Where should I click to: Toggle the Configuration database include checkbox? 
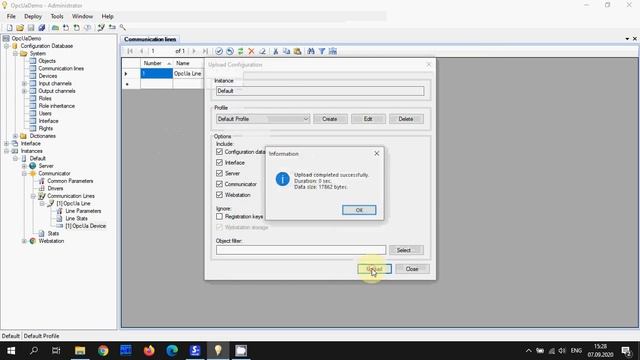tap(219, 151)
